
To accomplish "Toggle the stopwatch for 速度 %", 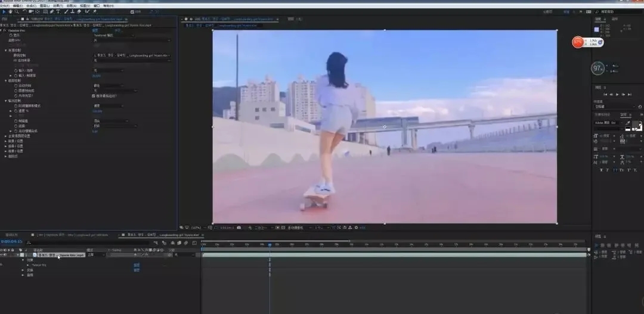I will (16, 111).
